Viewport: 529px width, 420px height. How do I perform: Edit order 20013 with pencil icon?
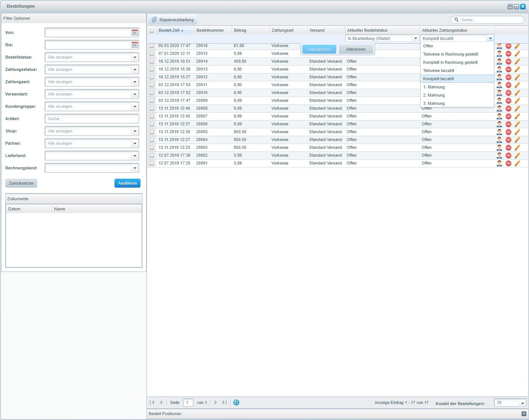[x=517, y=69]
